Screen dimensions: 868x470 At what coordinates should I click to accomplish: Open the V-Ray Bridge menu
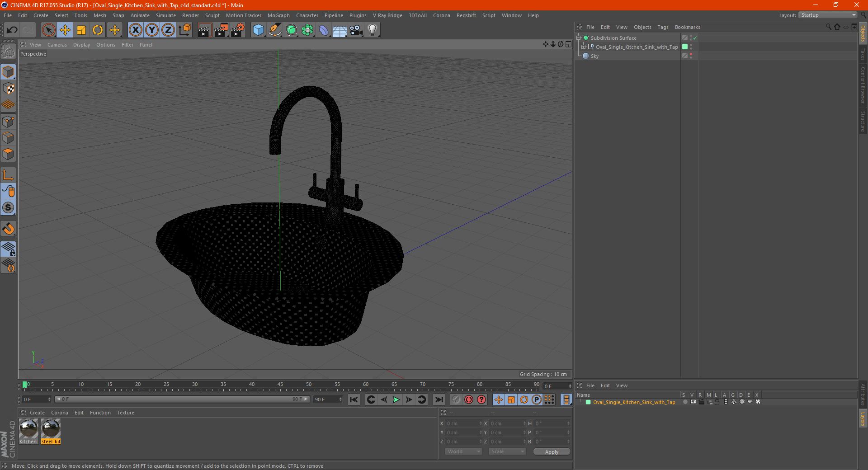[x=387, y=15]
